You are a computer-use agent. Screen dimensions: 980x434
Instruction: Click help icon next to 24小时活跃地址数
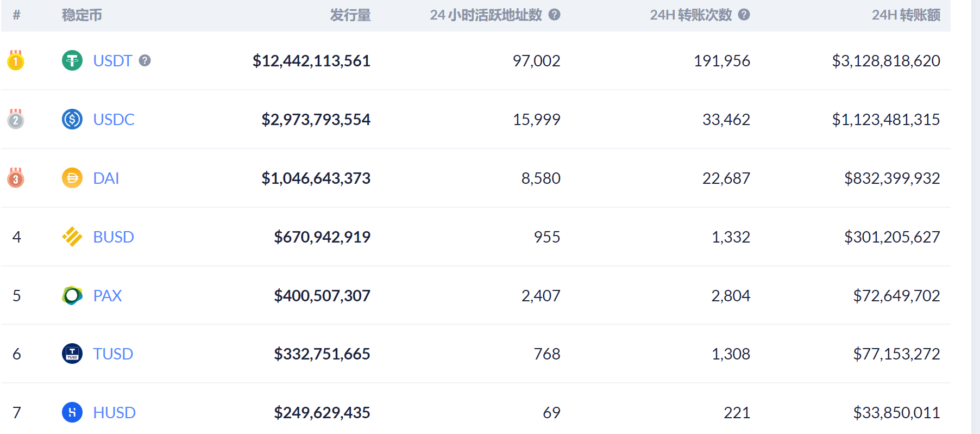click(554, 15)
